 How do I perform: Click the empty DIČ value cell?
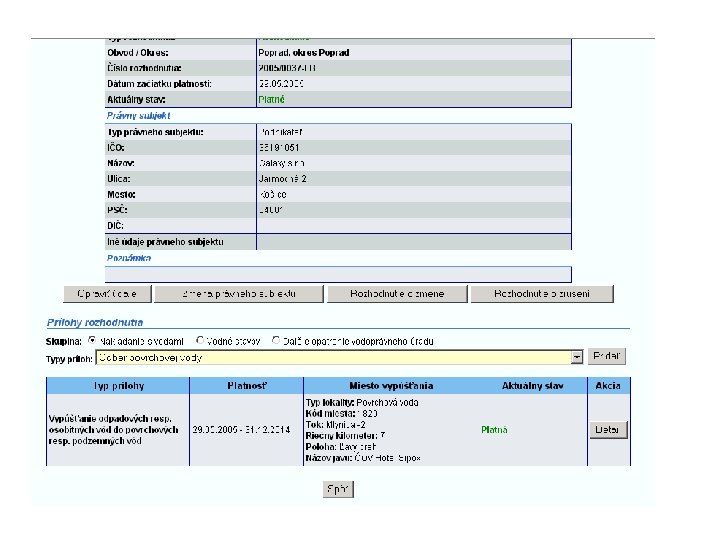[413, 225]
